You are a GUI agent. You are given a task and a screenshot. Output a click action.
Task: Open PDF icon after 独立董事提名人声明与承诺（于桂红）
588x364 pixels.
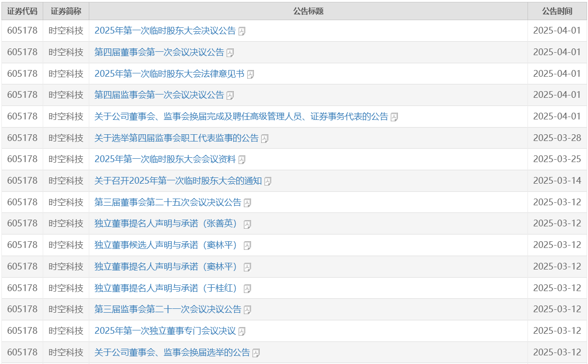[x=247, y=289]
